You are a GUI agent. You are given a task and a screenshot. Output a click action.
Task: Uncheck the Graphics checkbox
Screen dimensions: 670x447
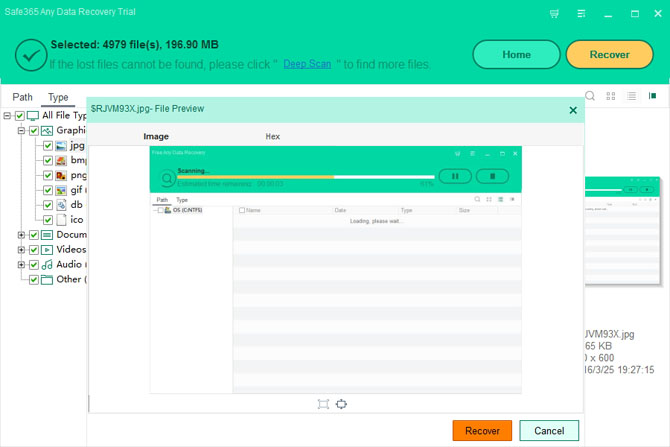(34, 131)
